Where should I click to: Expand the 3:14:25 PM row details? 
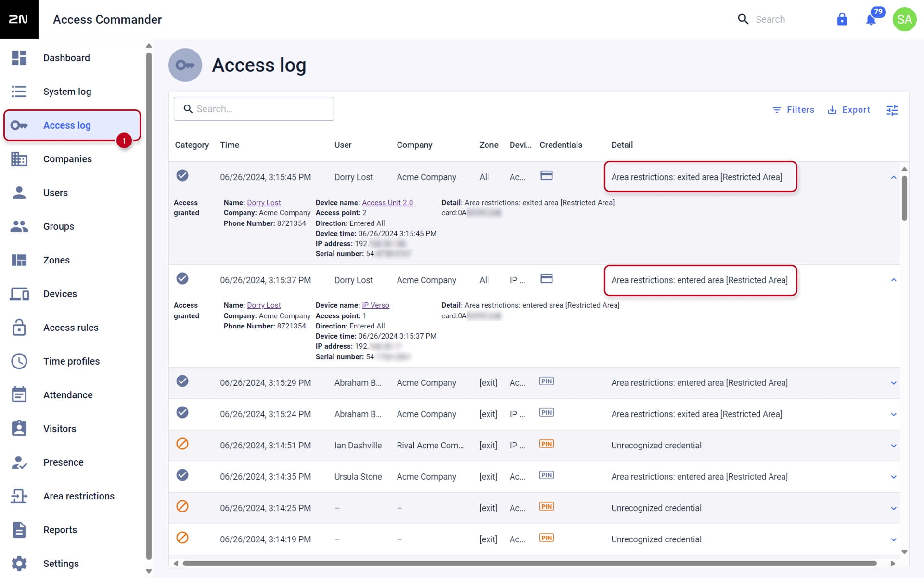click(x=894, y=509)
